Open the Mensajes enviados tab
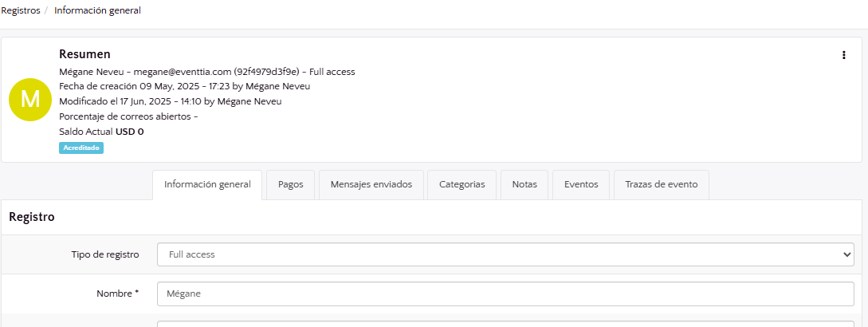The width and height of the screenshot is (868, 327). (371, 184)
